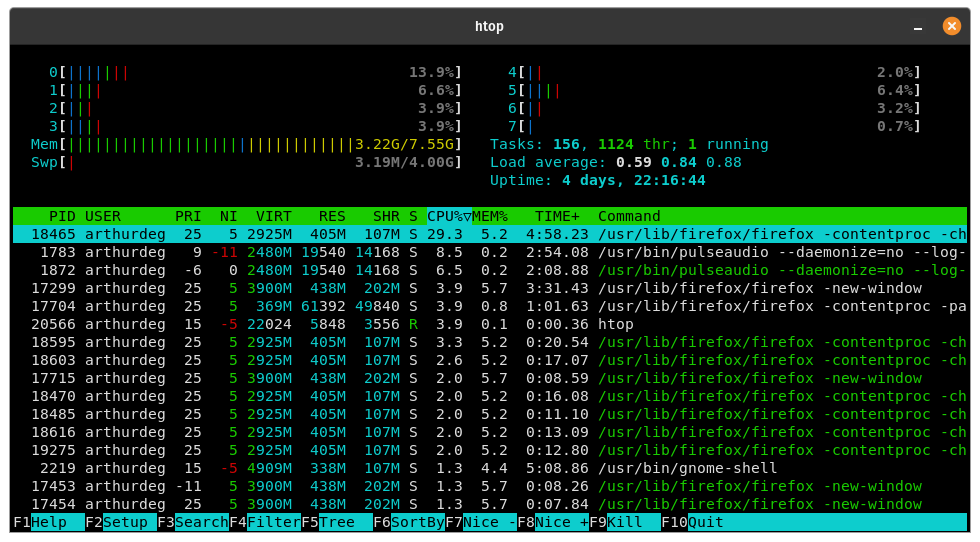
Task: Select process row with PID 18470
Action: (490, 396)
